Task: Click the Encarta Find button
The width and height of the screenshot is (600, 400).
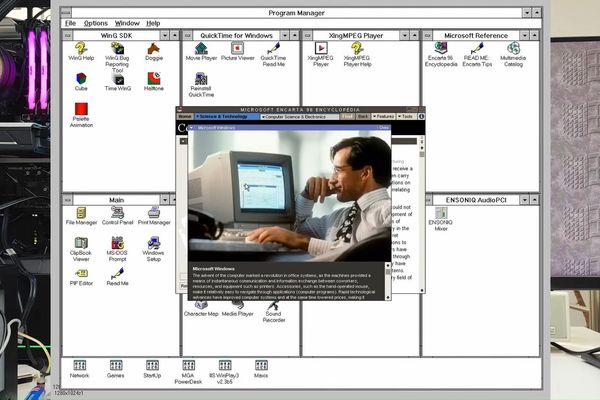Action: click(347, 116)
